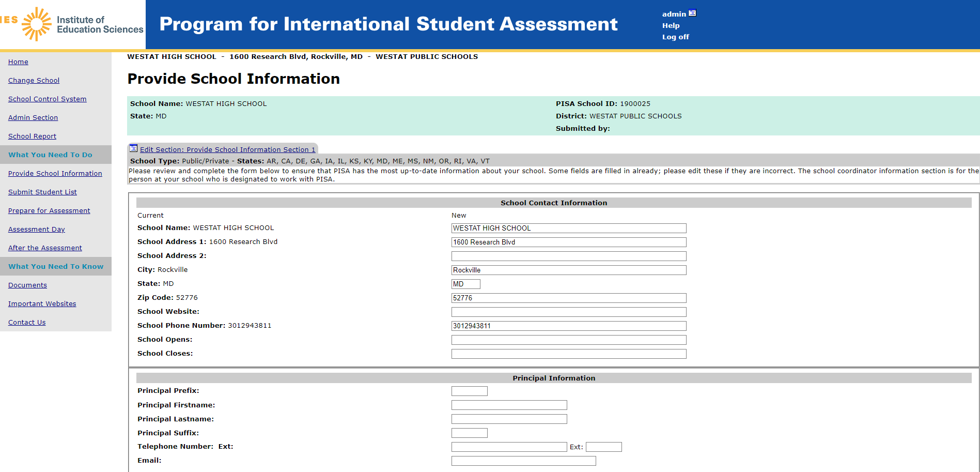Open Edit Section: Provide School Information link
The height and width of the screenshot is (472, 980).
click(227, 149)
